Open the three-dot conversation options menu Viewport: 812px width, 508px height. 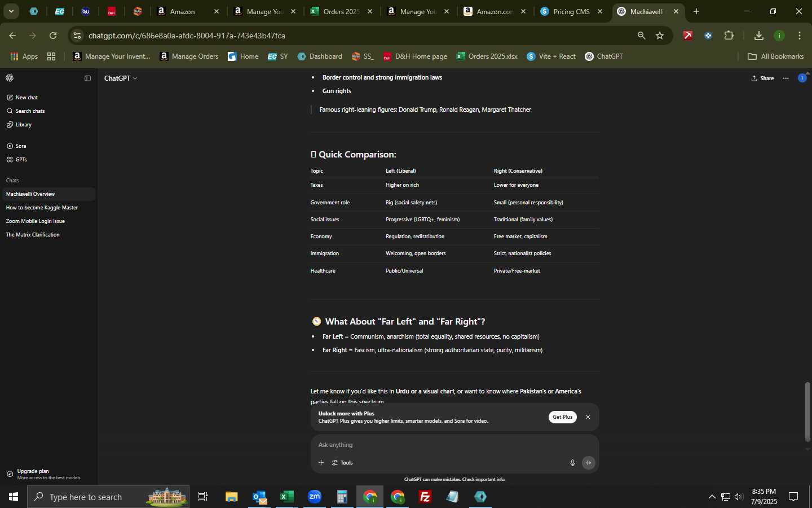[x=785, y=78]
